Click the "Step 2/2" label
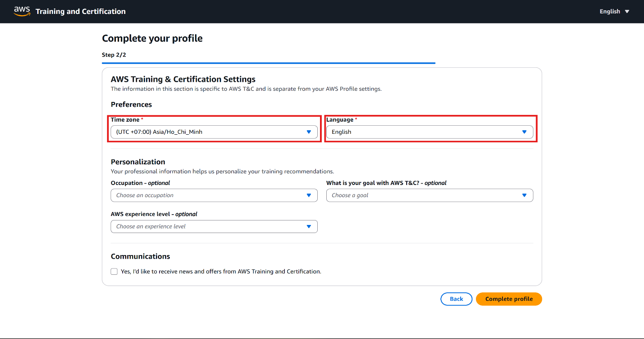644x339 pixels. click(x=114, y=55)
